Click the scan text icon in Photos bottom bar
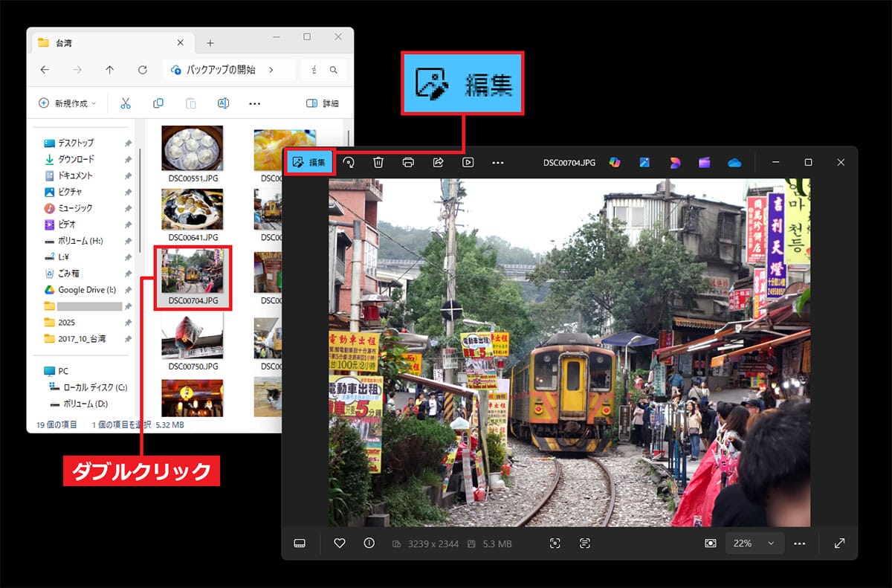Viewport: 892px width, 588px height. point(585,543)
